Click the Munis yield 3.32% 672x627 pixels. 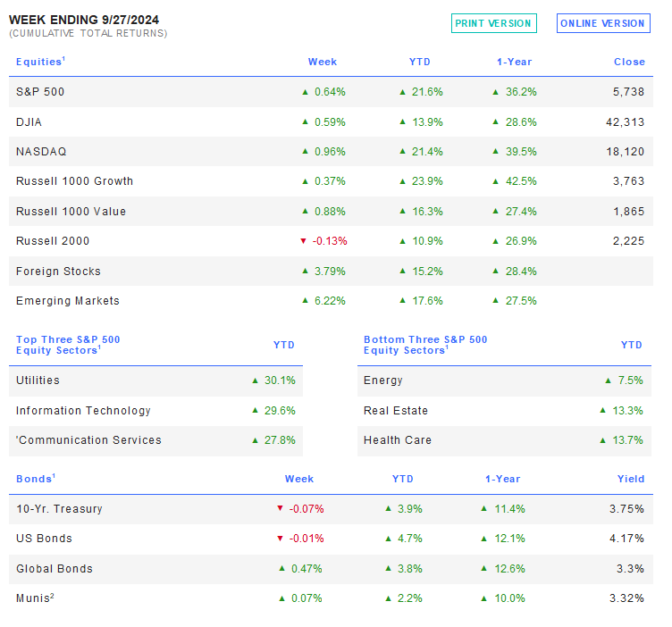pos(626,598)
